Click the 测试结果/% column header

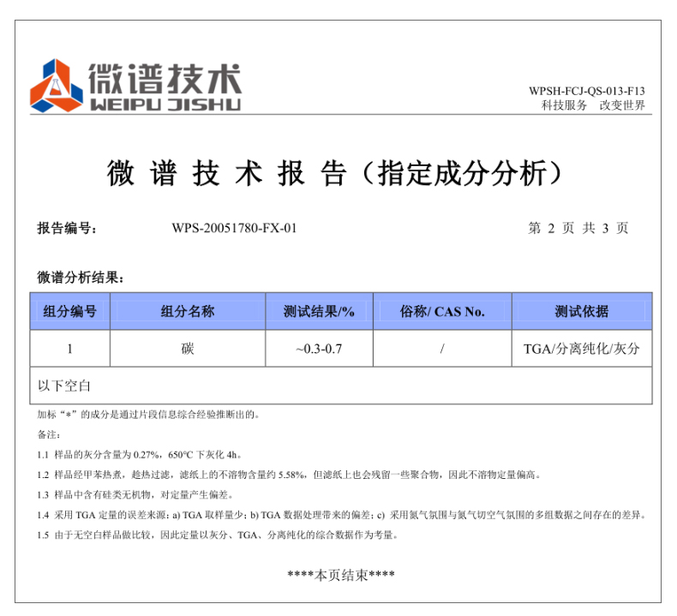319,311
